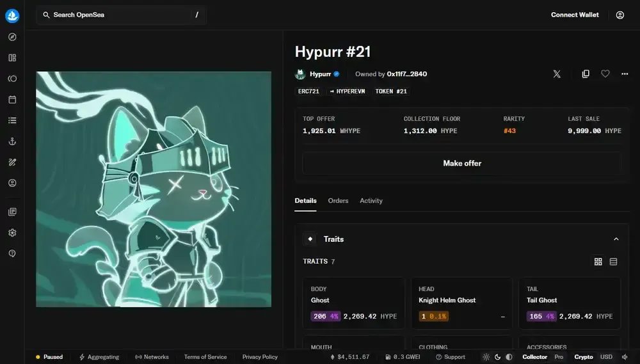The width and height of the screenshot is (640, 364).
Task: Set currency display to USD
Action: click(x=606, y=357)
